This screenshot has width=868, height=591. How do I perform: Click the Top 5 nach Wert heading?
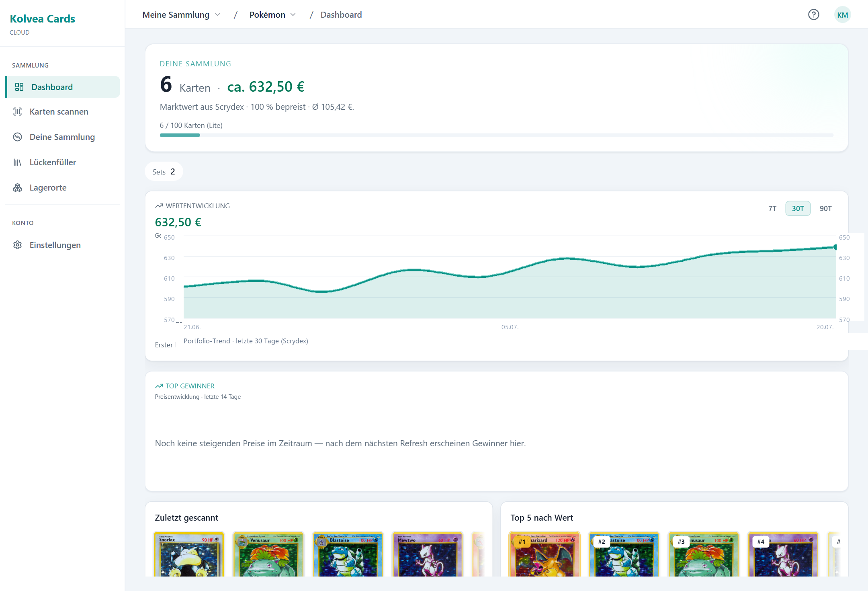(542, 518)
